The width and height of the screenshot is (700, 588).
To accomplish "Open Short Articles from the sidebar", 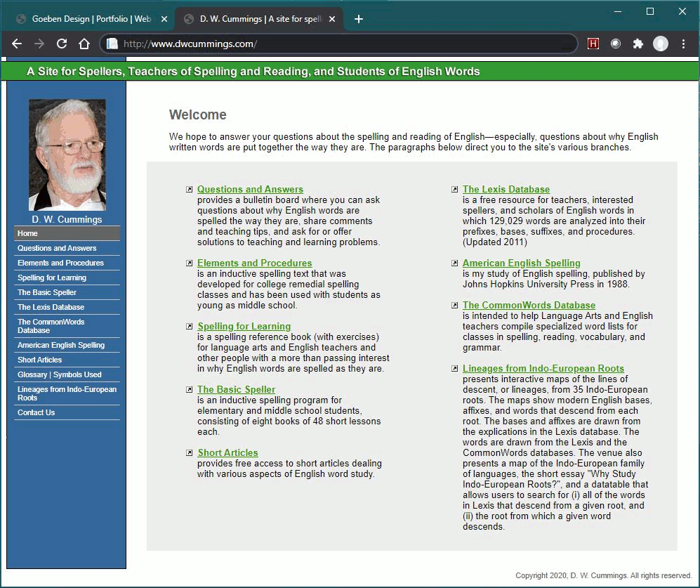I will (67, 360).
